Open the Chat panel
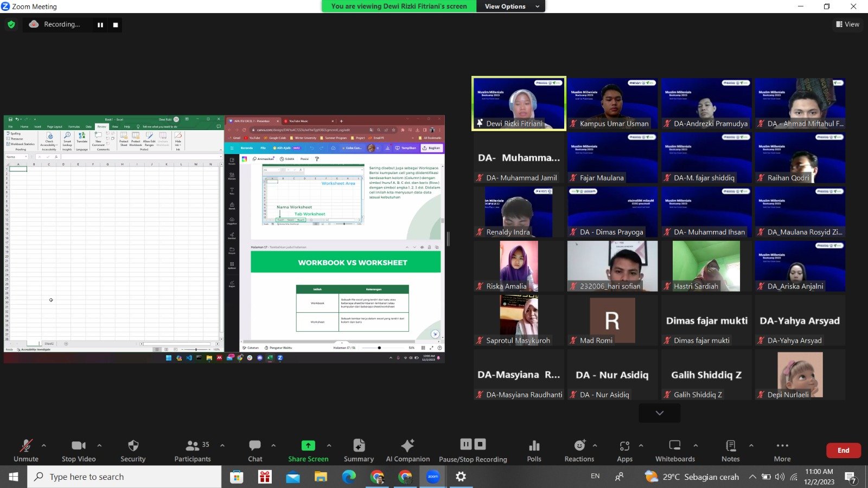The image size is (868, 488). tap(255, 451)
